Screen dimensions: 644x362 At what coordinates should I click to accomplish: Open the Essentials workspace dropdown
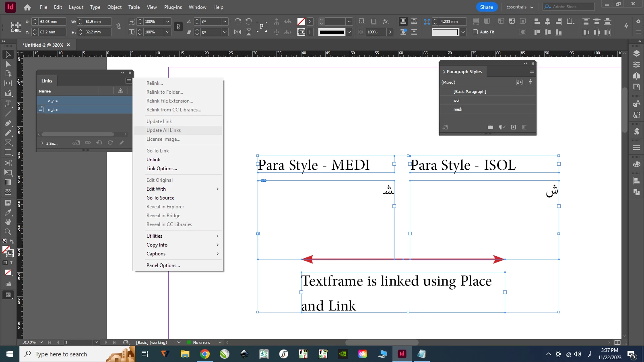[x=520, y=7]
